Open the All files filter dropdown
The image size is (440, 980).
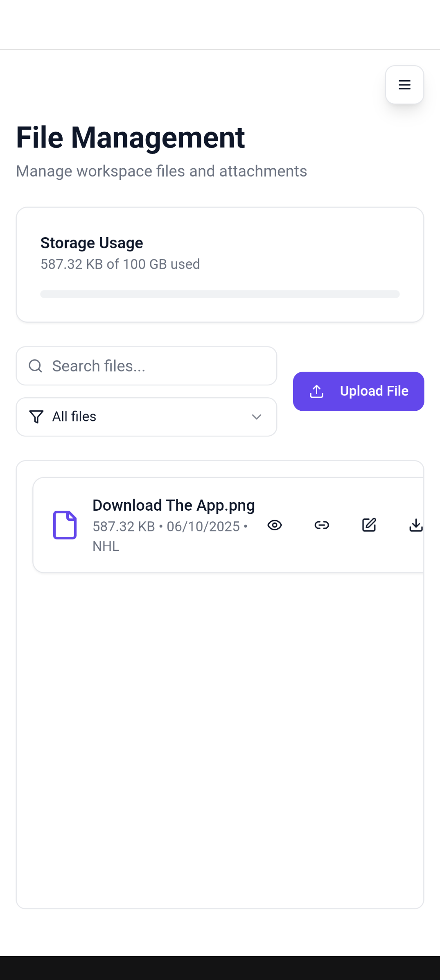pos(147,417)
